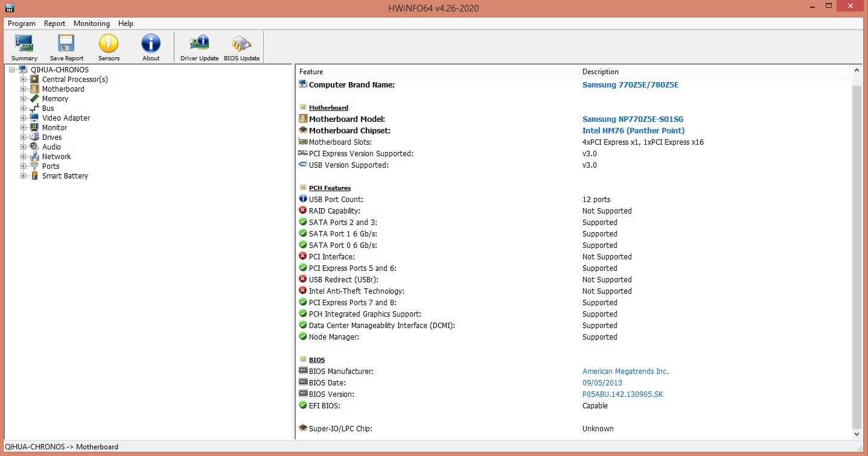Viewport: 868px width, 456px height.
Task: Open the Help menu
Action: 126,24
